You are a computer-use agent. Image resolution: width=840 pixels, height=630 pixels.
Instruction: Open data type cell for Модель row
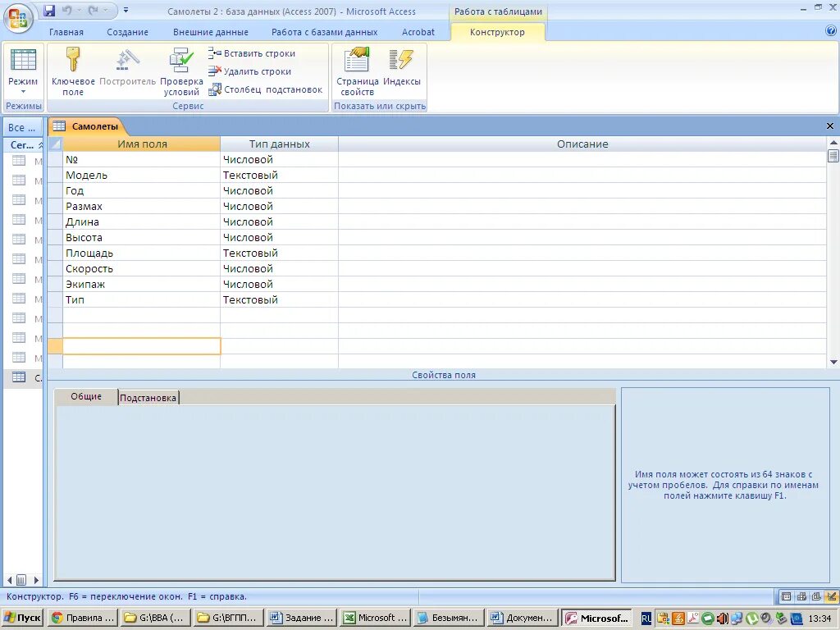click(279, 176)
